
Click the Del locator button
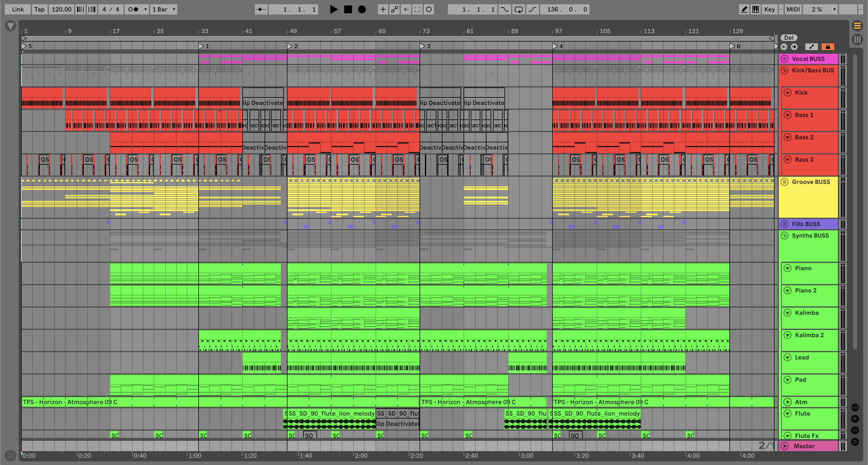pos(789,37)
